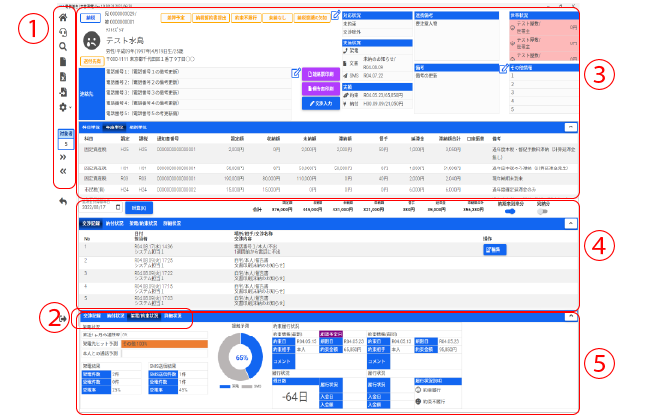Go to previous record with double left chevron
The width and height of the screenshot is (645, 420).
[64, 170]
